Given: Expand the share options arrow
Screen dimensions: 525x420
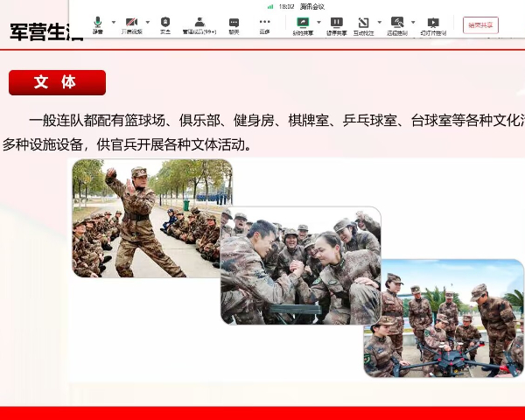Looking at the screenshot, I should [x=318, y=23].
